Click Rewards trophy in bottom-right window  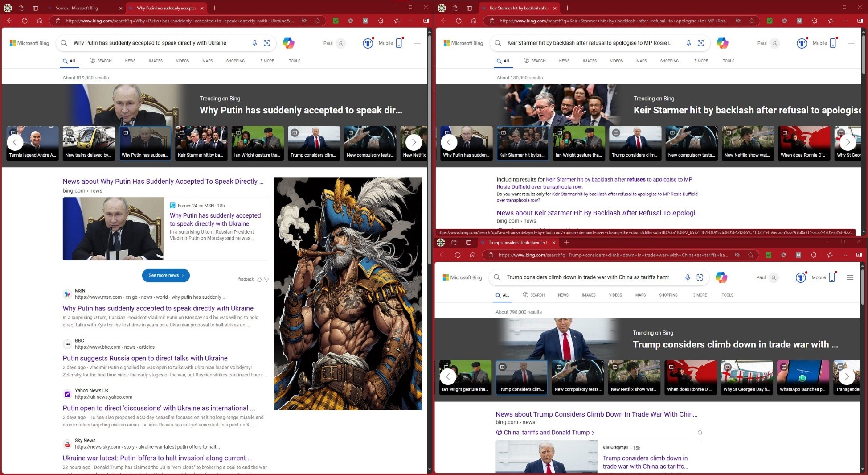pyautogui.click(x=801, y=277)
